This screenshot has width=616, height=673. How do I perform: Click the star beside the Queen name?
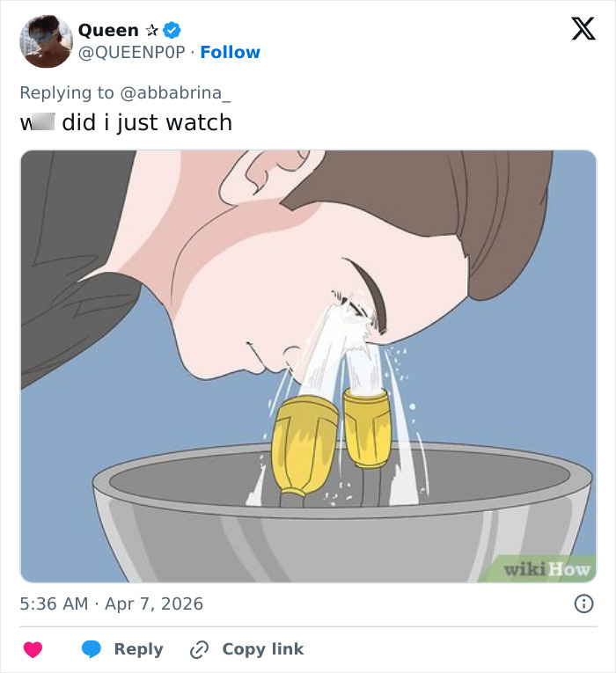[x=151, y=30]
